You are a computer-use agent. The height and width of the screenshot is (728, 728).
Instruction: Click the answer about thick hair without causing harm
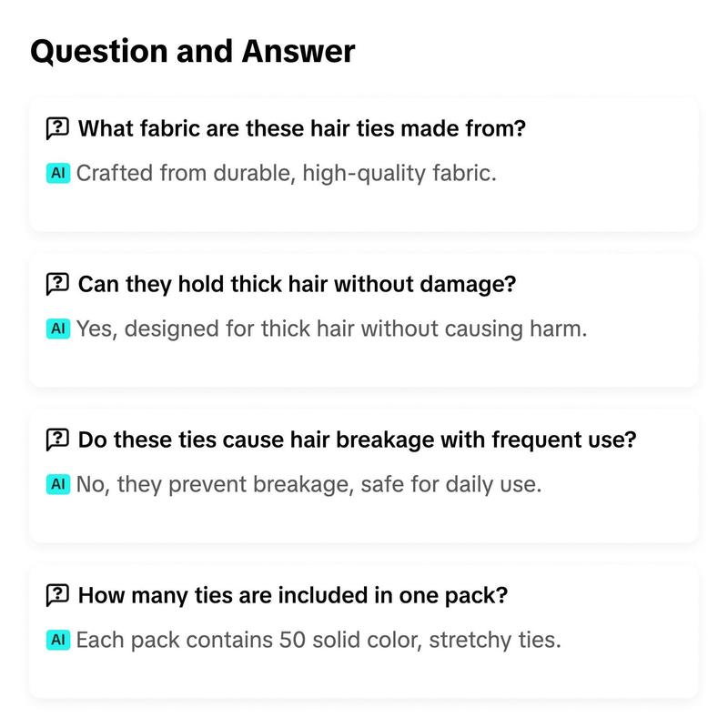[331, 329]
